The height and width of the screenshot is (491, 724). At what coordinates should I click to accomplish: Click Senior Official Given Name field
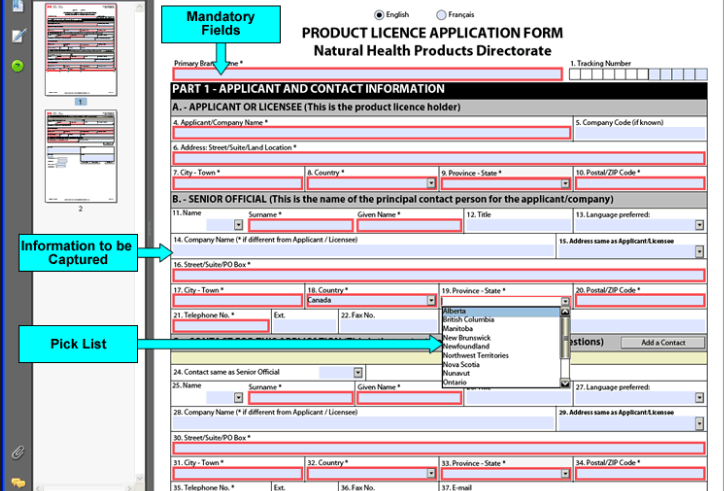(x=409, y=225)
